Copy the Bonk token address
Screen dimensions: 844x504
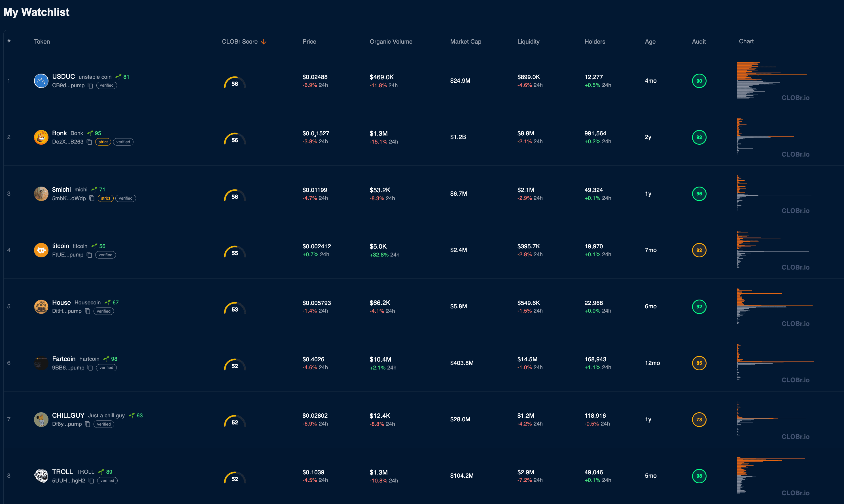[89, 142]
